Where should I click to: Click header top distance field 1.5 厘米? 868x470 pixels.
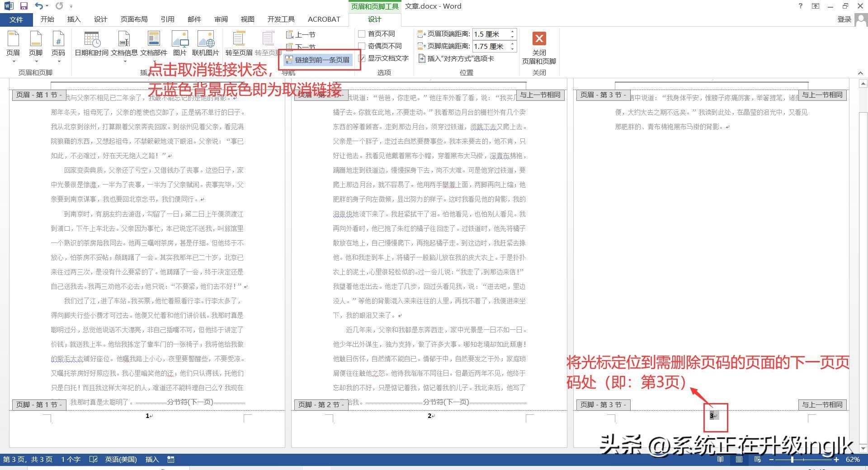click(491, 34)
